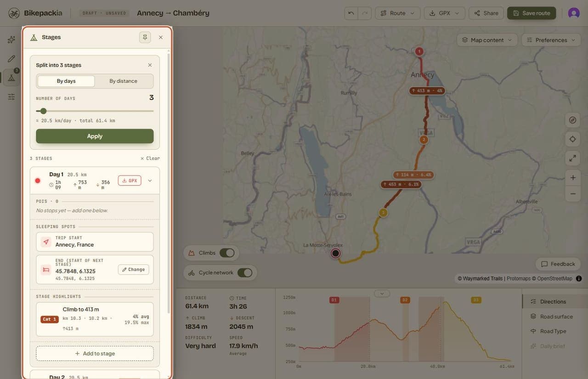Zoom in on the map
The image size is (588, 379).
[573, 178]
